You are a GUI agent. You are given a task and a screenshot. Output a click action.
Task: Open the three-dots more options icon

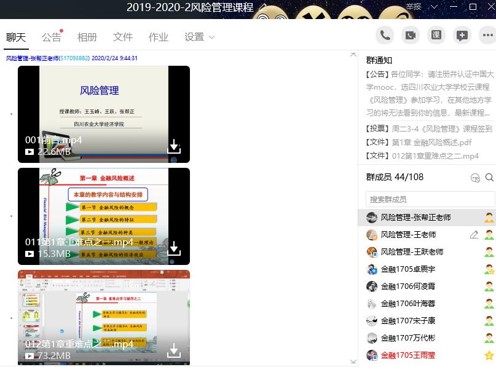487,35
